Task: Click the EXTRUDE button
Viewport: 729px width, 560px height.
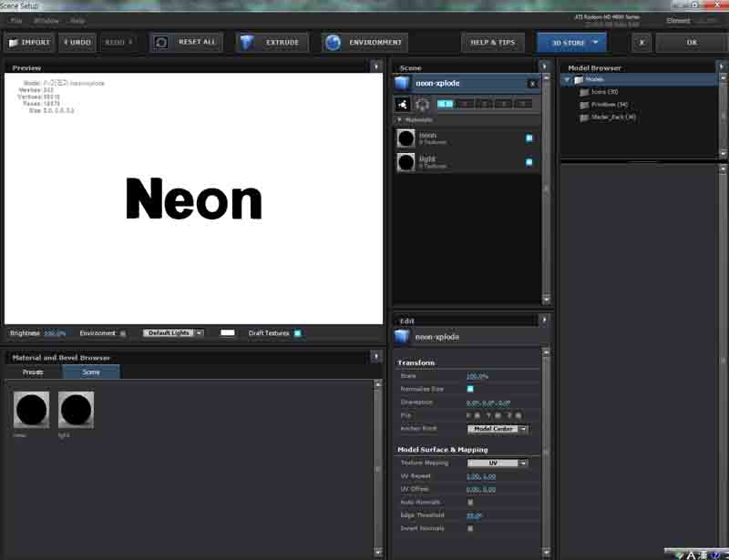Action: 272,42
